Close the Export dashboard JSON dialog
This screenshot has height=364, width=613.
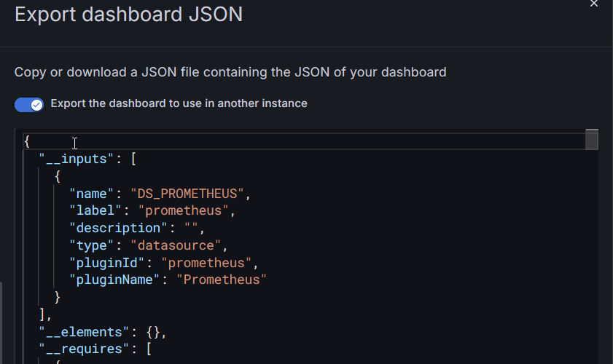point(594,4)
